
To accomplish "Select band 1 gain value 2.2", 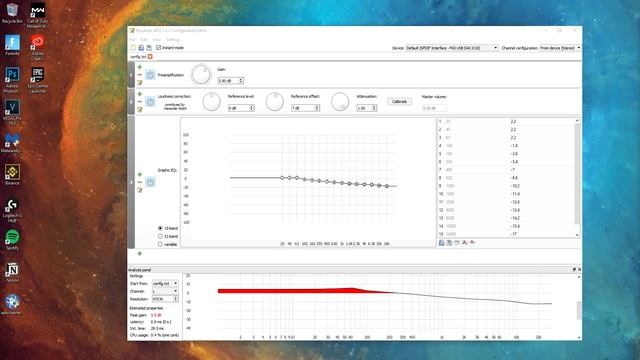I will (513, 122).
